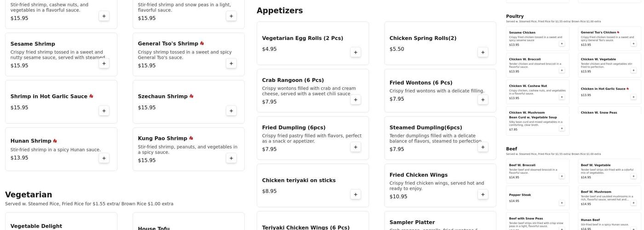The image size is (644, 230).
Task: Add General Tso's Shrimp to cart
Action: (231, 63)
